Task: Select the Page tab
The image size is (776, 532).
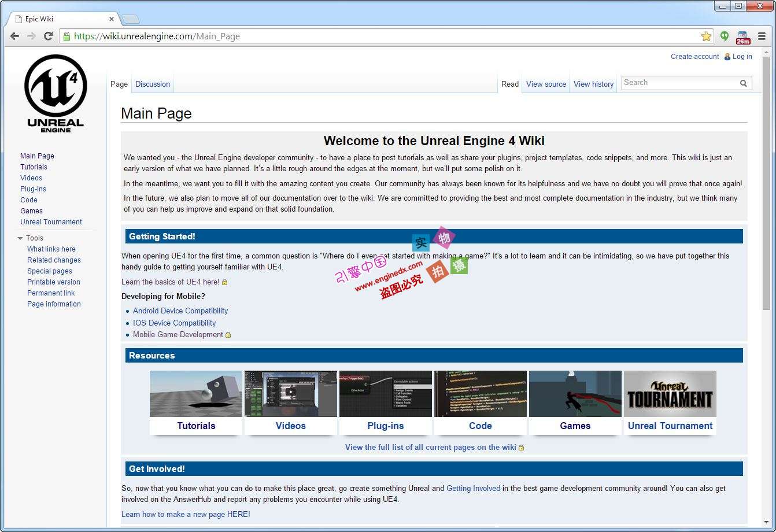Action: tap(119, 84)
